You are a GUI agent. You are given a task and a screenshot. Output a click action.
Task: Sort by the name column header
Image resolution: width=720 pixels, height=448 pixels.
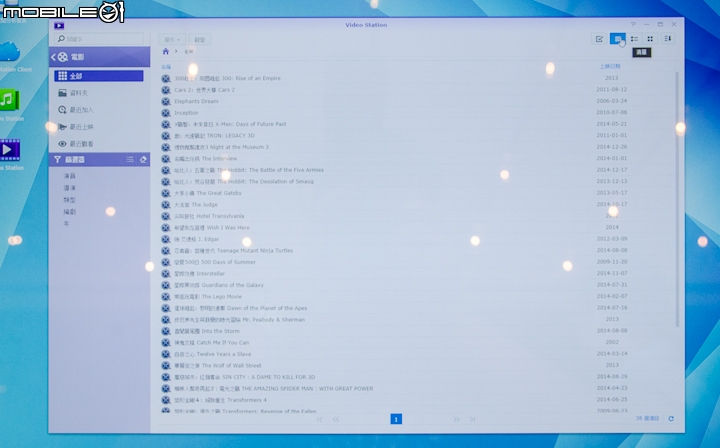coord(166,67)
